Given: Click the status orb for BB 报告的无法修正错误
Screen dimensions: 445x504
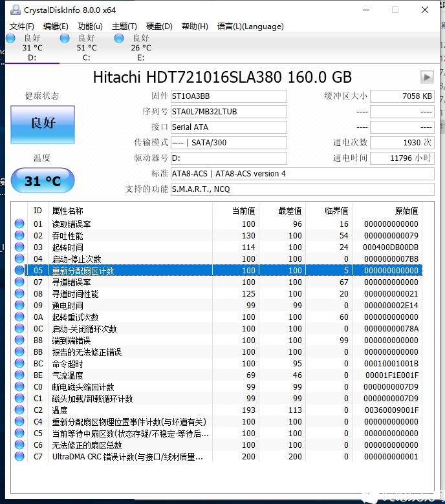Looking at the screenshot, I should point(19,352).
